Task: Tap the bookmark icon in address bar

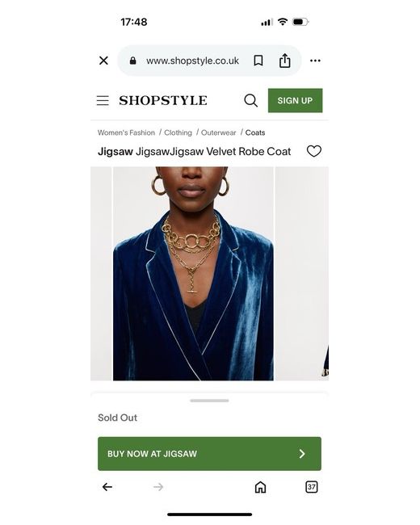Action: [x=258, y=61]
